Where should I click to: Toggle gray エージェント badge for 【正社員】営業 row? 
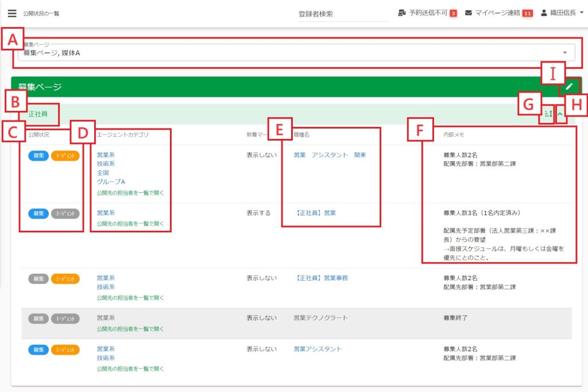pyautogui.click(x=65, y=213)
